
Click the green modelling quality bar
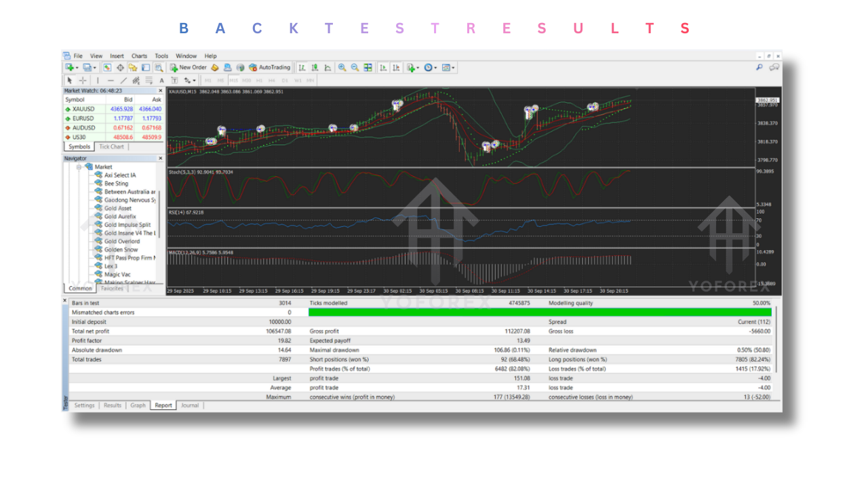click(539, 312)
